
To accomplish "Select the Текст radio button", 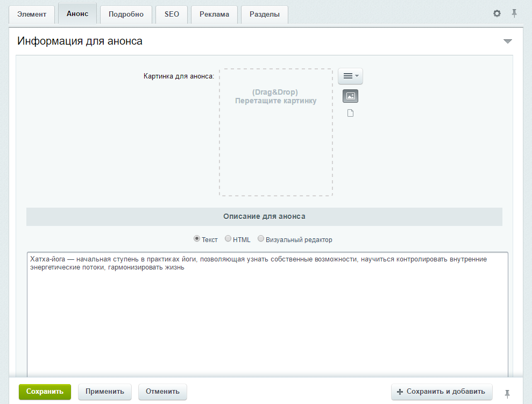I will point(197,239).
